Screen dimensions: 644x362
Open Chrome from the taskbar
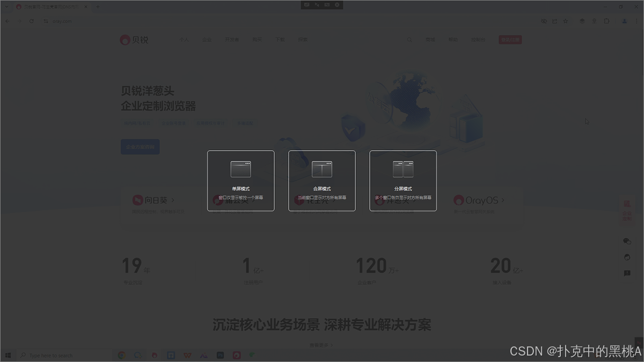[122, 356]
